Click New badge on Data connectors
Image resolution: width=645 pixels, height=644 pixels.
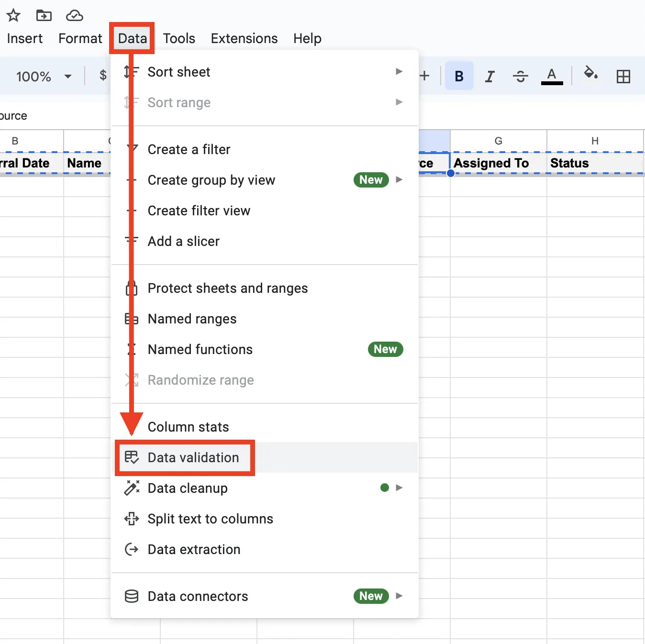(x=371, y=596)
